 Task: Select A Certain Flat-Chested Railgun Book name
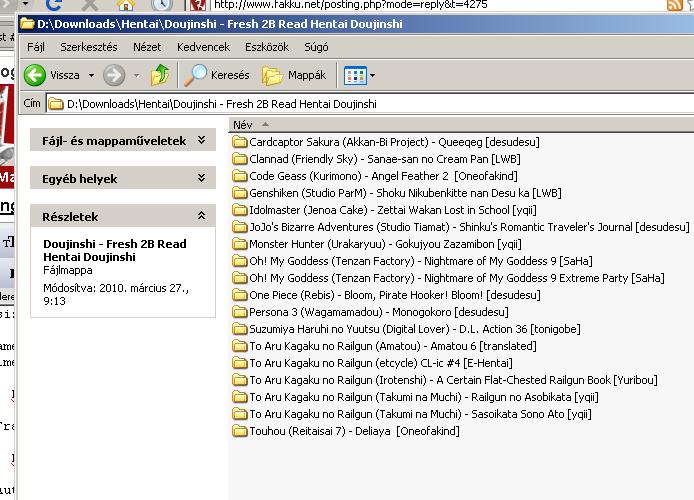453,380
